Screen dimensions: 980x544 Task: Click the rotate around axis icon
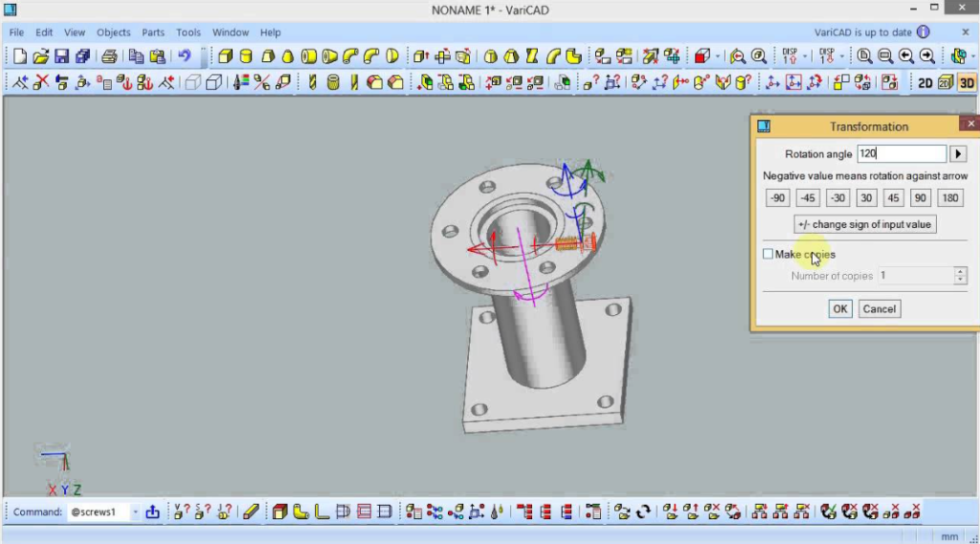click(814, 82)
